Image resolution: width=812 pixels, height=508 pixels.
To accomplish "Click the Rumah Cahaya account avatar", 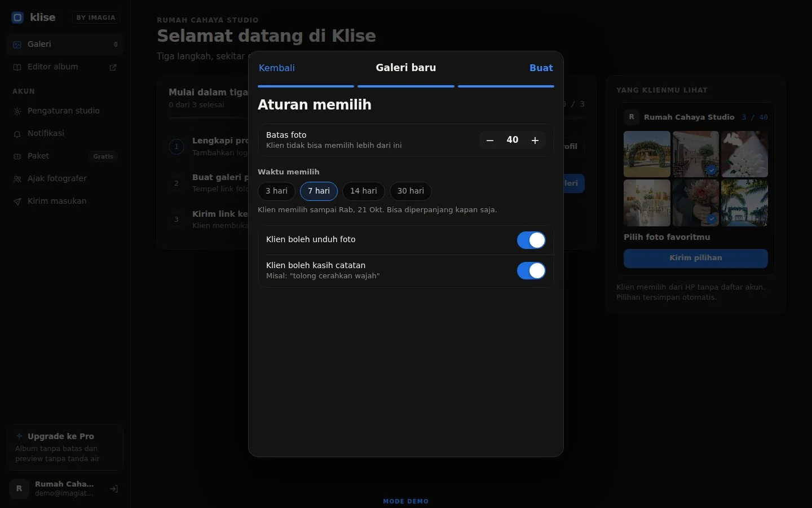I will [x=19, y=489].
